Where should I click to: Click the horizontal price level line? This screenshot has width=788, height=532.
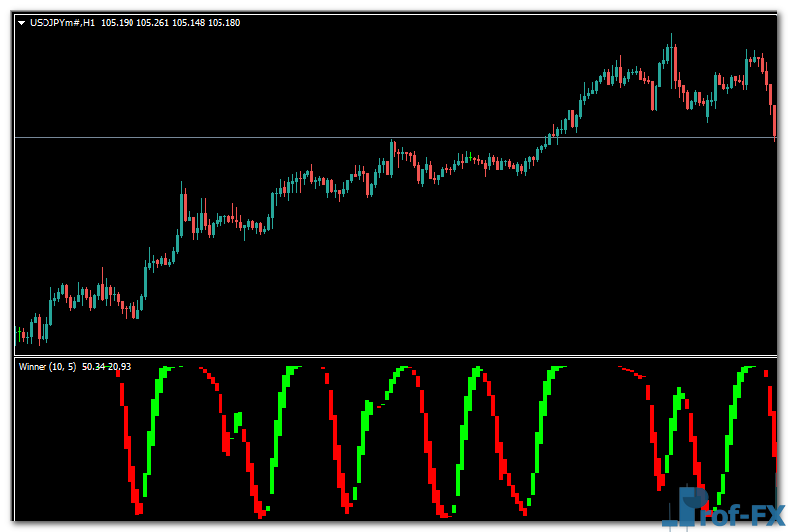(297, 137)
